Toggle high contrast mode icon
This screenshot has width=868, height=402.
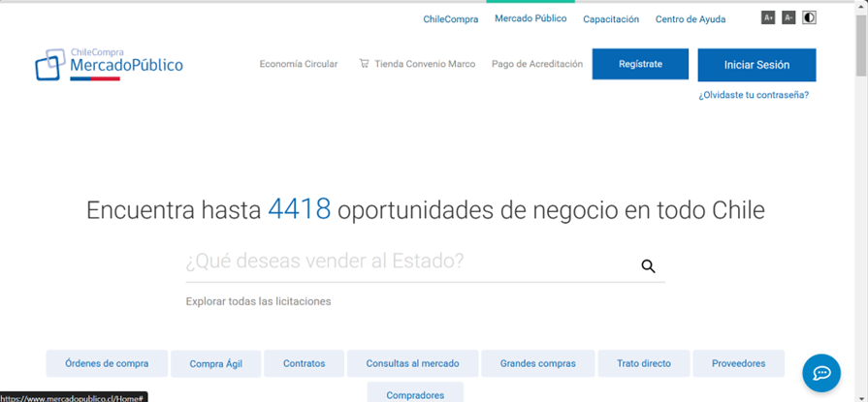809,17
